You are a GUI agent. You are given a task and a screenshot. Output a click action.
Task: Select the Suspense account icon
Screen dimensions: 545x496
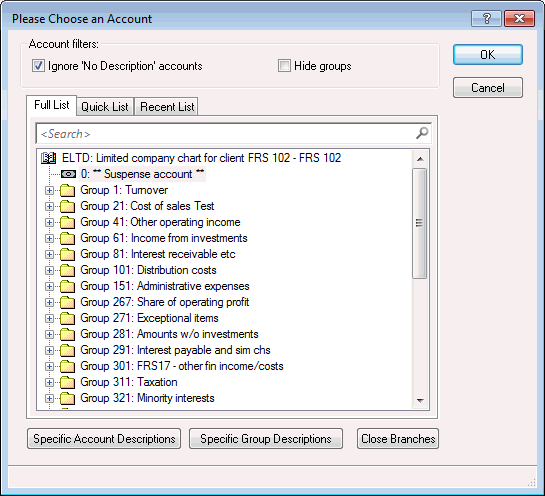[x=68, y=174]
